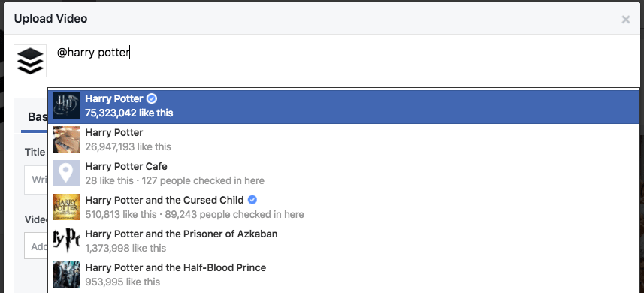The image size is (644, 293).
Task: Choose the Harry Potter Cafe suggestion
Action: point(343,174)
